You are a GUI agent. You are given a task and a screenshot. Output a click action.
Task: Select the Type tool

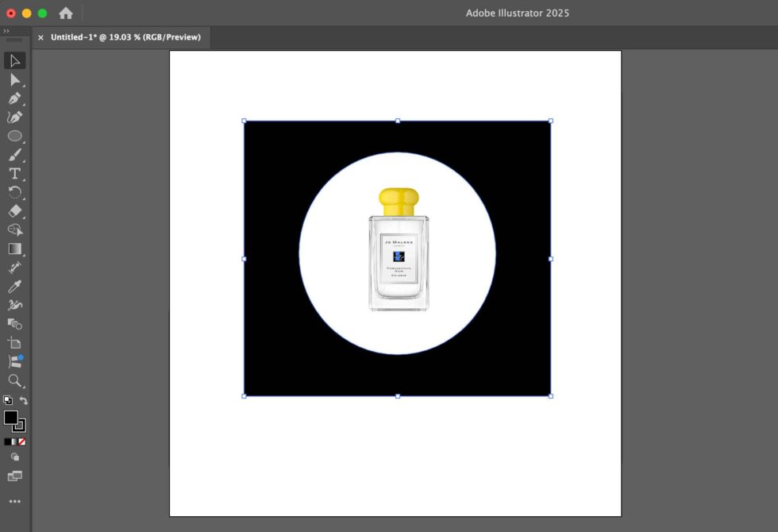[x=13, y=174]
